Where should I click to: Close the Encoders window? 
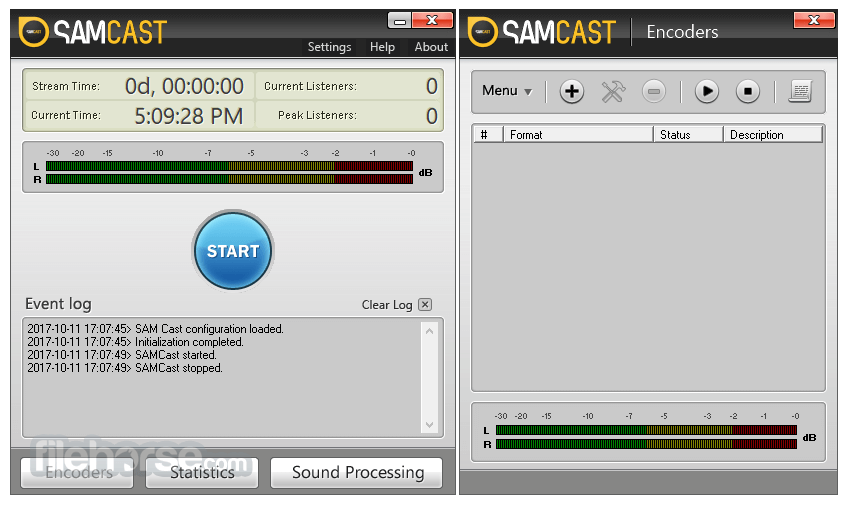coord(814,21)
